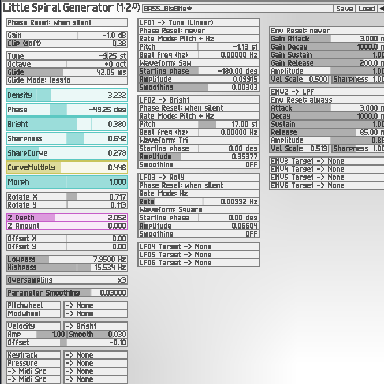Click the Offset Y slider
384x384 pixels.
pyautogui.click(x=67, y=246)
